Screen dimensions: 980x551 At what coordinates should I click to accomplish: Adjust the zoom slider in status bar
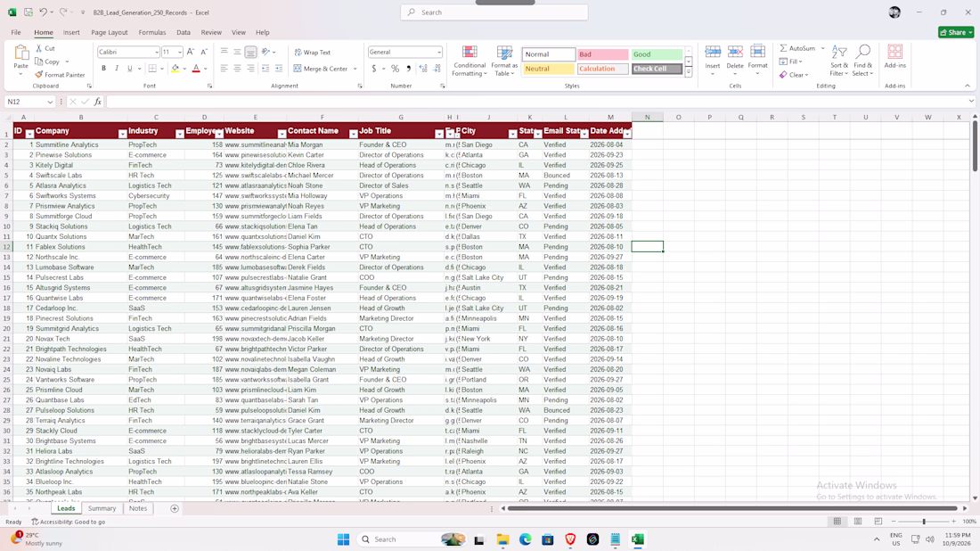pyautogui.click(x=924, y=522)
